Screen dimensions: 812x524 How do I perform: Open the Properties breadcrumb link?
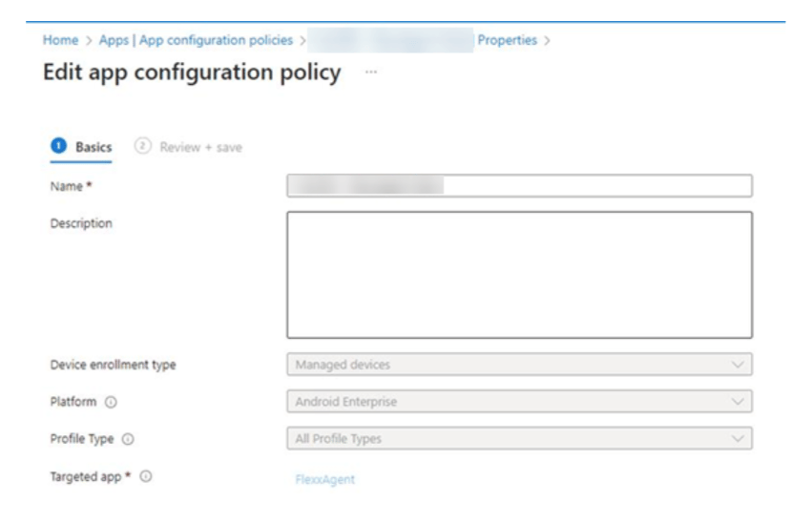(x=507, y=40)
